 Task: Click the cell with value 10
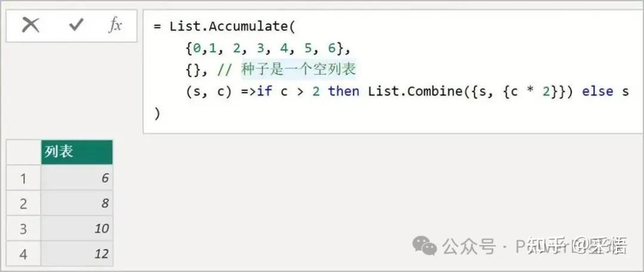[x=76, y=228]
